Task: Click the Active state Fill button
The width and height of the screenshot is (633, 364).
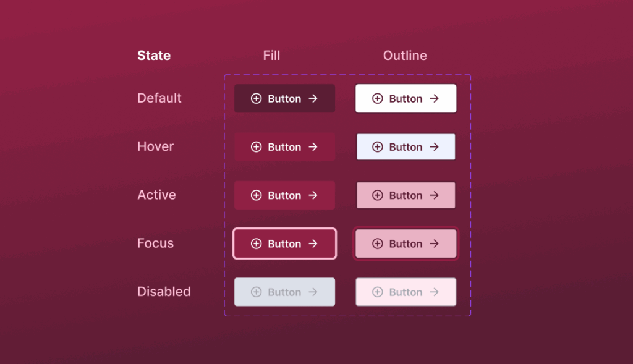Action: point(284,195)
